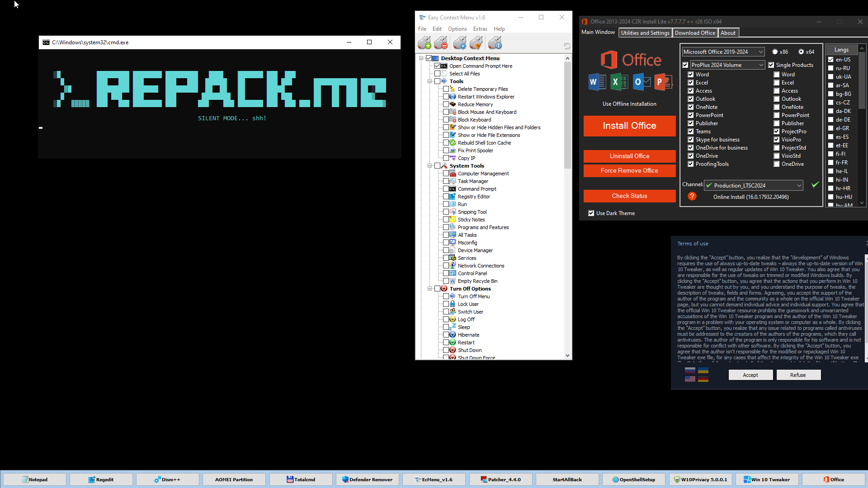Click the Easy Context Menu tree scrollbar thumb
Screen dimensions: 868x488
568,115
